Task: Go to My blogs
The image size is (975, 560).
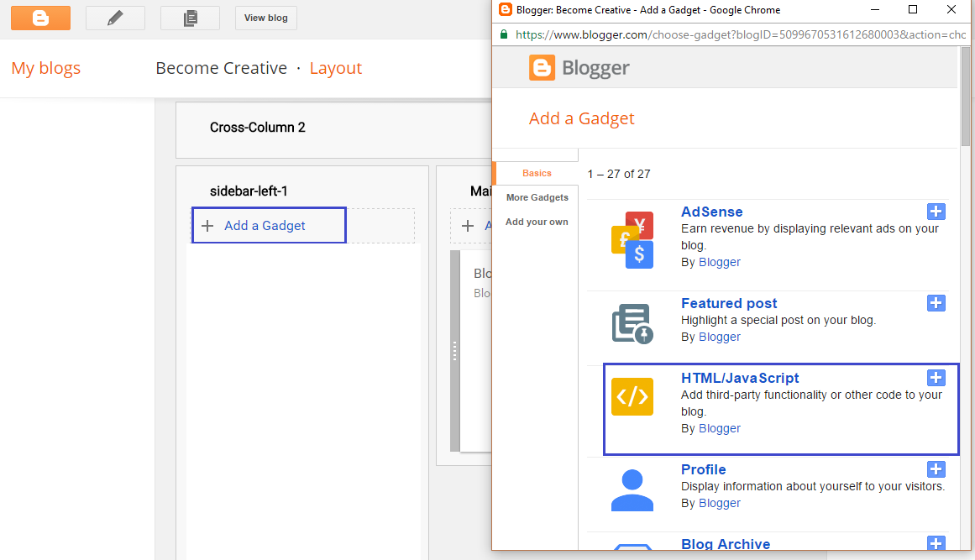Action: pyautogui.click(x=46, y=68)
